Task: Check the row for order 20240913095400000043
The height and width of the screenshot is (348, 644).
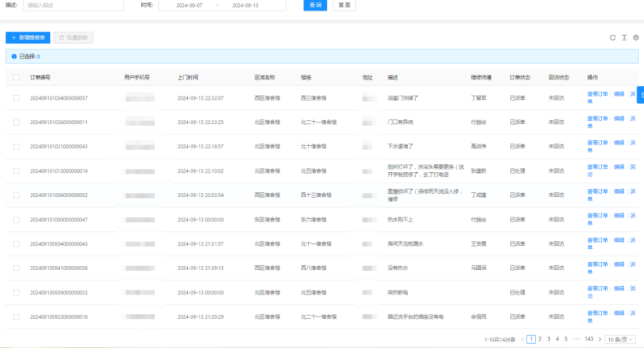Action: (x=16, y=244)
